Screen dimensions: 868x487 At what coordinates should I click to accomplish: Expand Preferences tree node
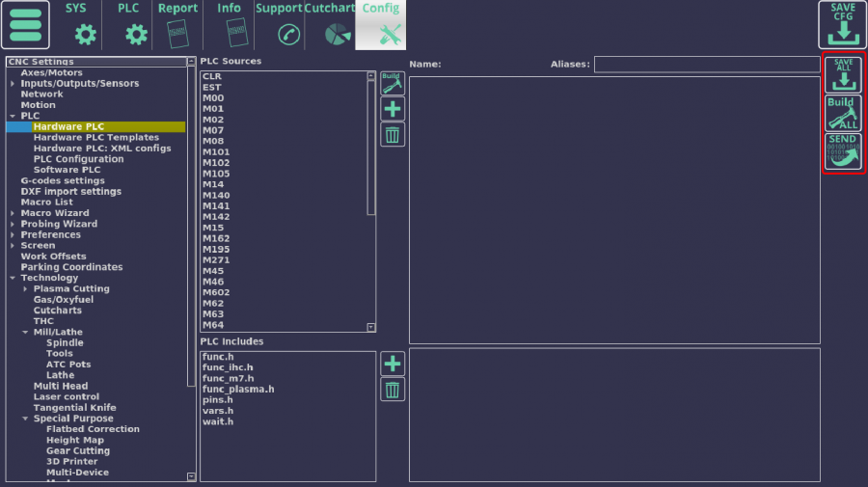tap(13, 234)
